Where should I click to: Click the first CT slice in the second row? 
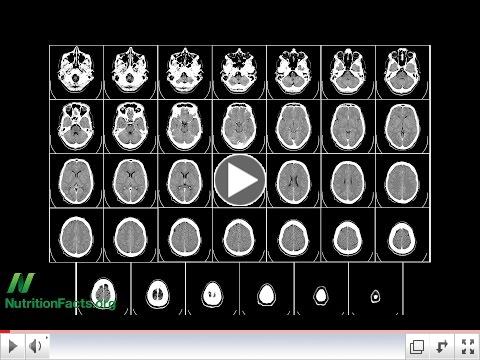tap(76, 127)
